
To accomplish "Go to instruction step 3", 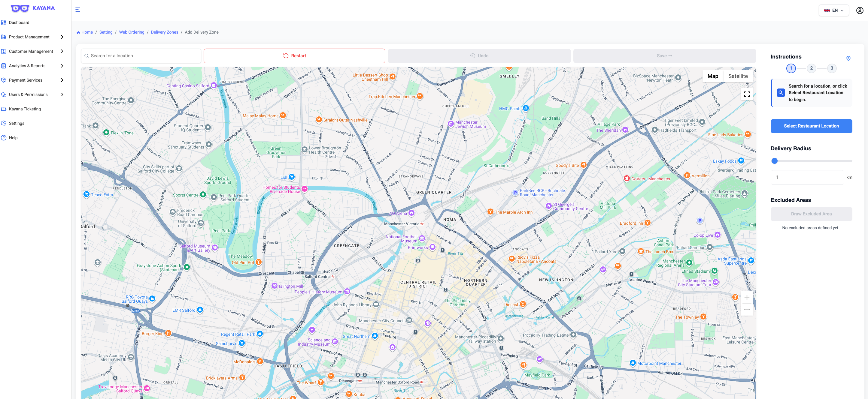I will (831, 68).
